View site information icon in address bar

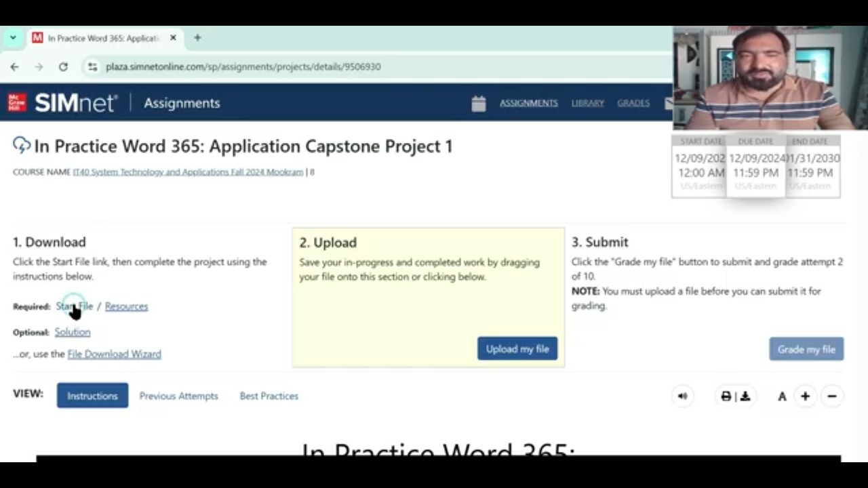[92, 66]
